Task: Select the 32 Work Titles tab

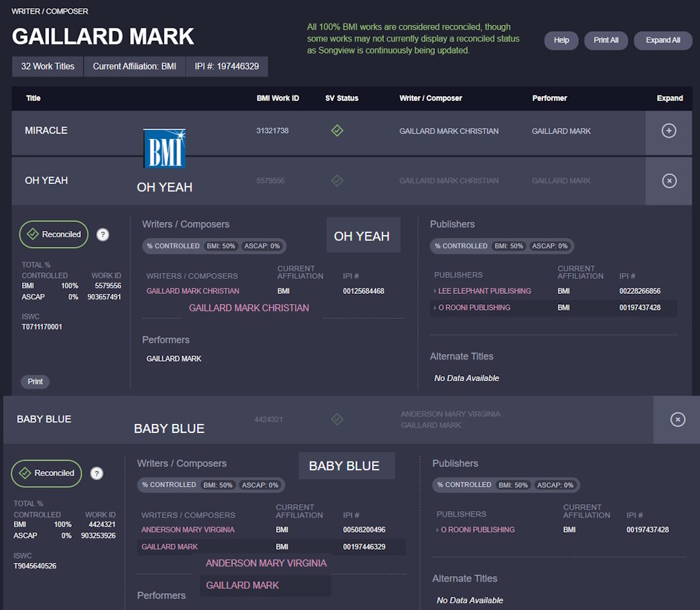Action: tap(48, 66)
